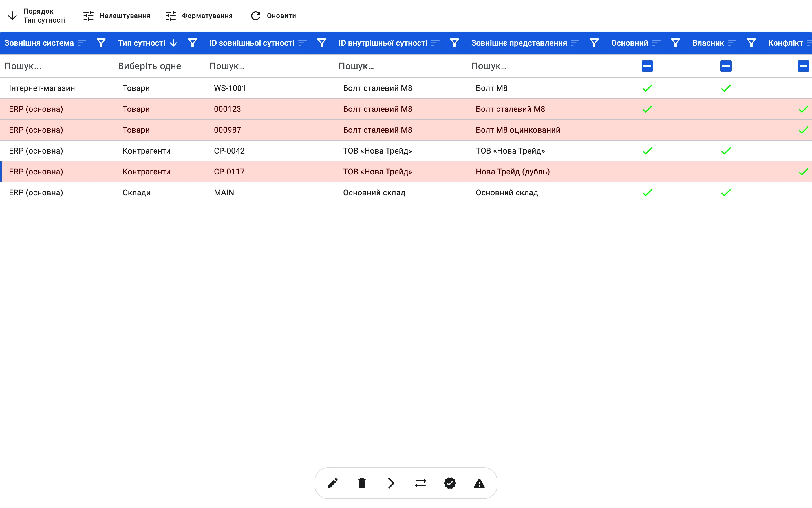This screenshot has width=812, height=508.
Task: Open filter for Тип сутності column
Action: tap(192, 43)
